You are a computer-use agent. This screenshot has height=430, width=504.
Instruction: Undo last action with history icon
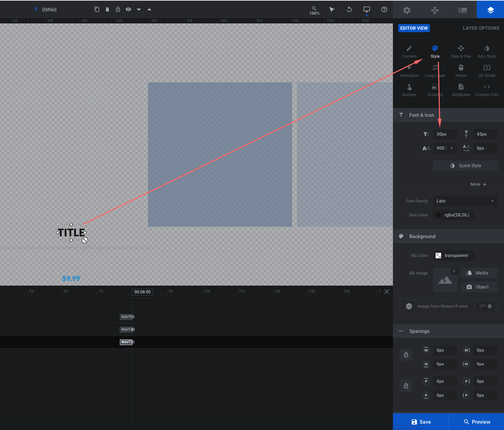(349, 9)
